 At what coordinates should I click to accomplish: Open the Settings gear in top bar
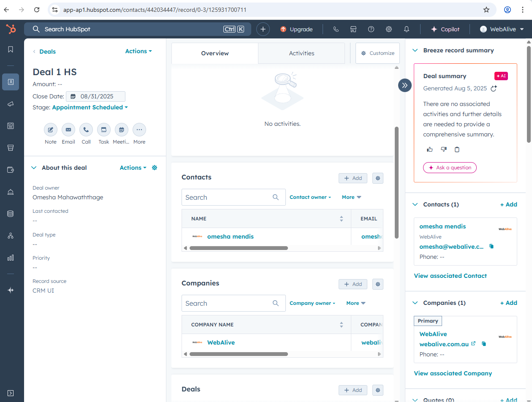(x=389, y=29)
